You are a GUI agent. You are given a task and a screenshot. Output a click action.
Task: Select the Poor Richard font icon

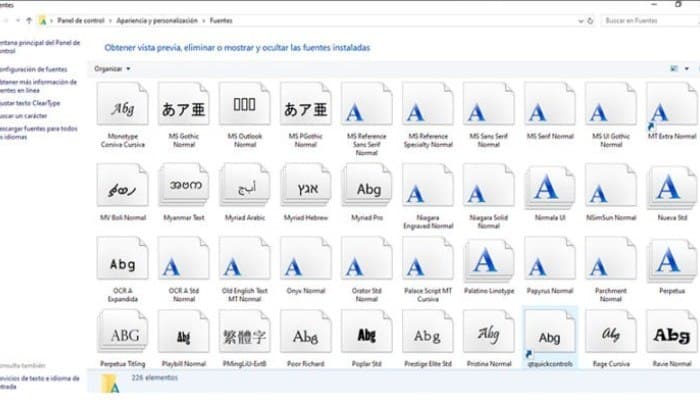(x=306, y=332)
